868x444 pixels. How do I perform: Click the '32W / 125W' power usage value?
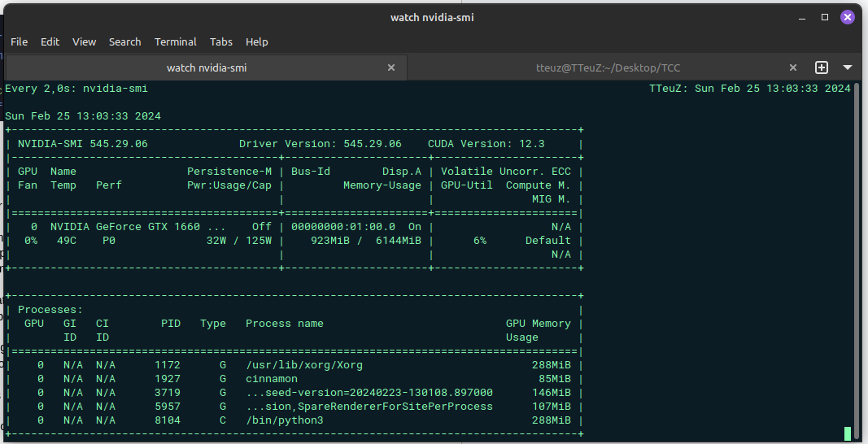click(x=239, y=240)
